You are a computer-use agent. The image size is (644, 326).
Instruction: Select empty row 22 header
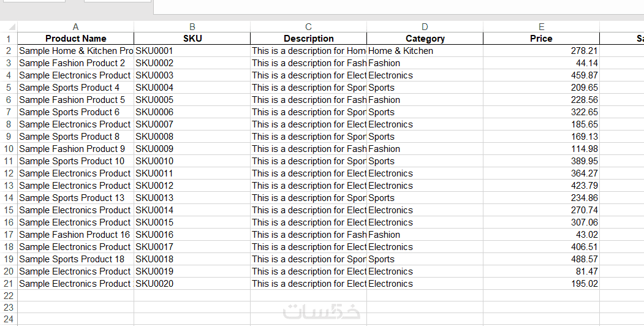coord(9,295)
